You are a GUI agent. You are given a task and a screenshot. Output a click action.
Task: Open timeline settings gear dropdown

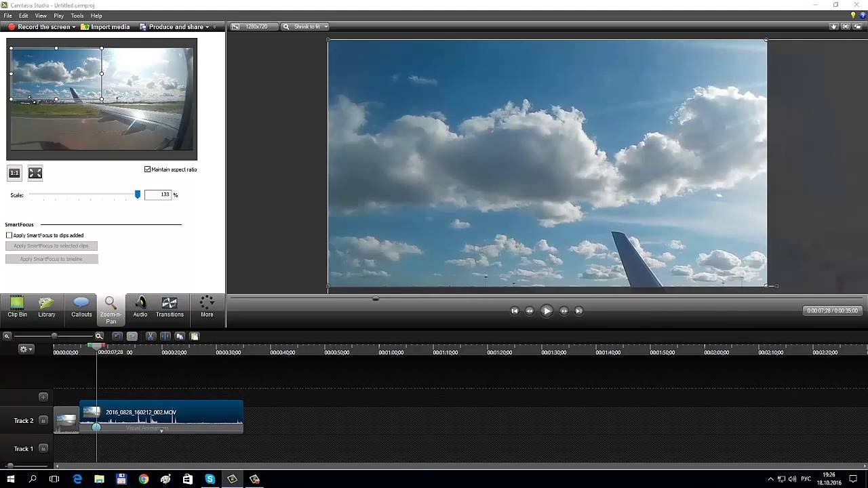coord(26,349)
